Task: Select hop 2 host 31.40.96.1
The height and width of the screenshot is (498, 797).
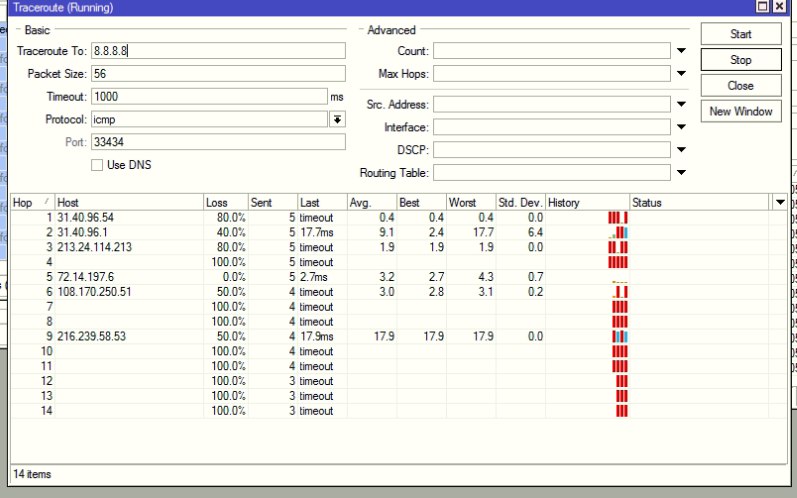Action: pyautogui.click(x=82, y=232)
